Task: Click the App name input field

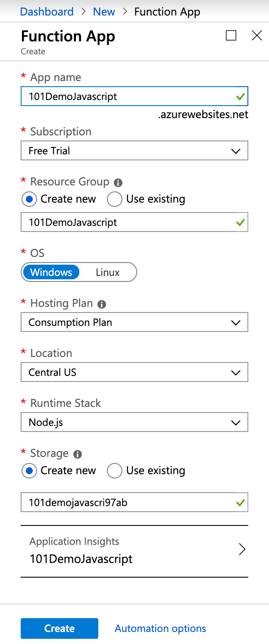Action: click(134, 97)
